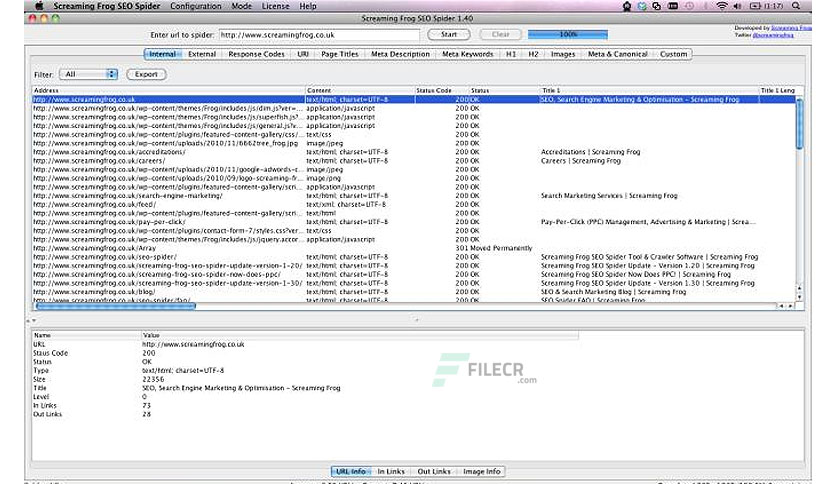Select the /seo-spider/ URL row
This screenshot has width=836, height=484.
414,257
